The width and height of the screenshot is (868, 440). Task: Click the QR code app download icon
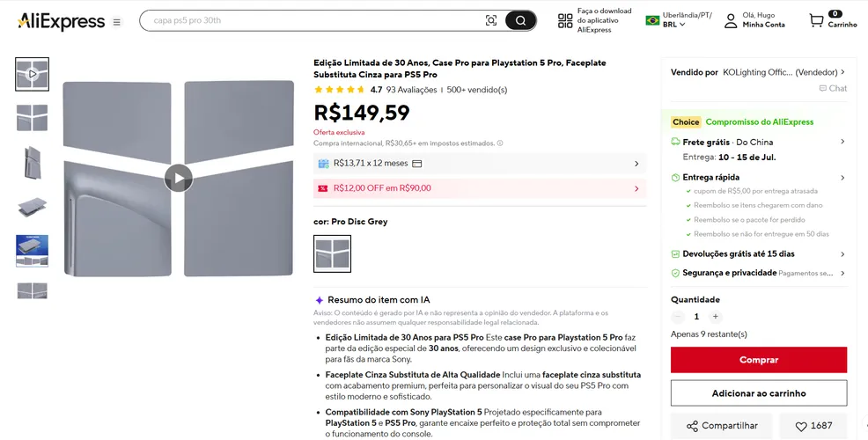pos(565,21)
